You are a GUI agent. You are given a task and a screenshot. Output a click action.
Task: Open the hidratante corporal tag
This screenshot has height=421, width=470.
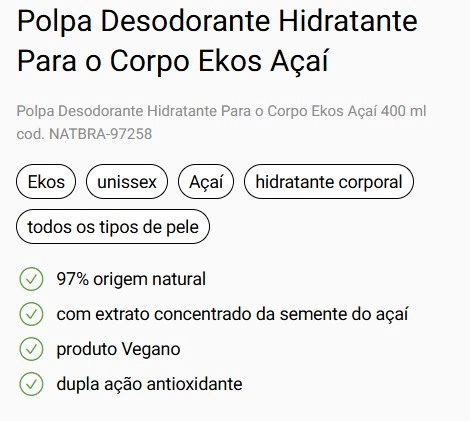point(329,182)
